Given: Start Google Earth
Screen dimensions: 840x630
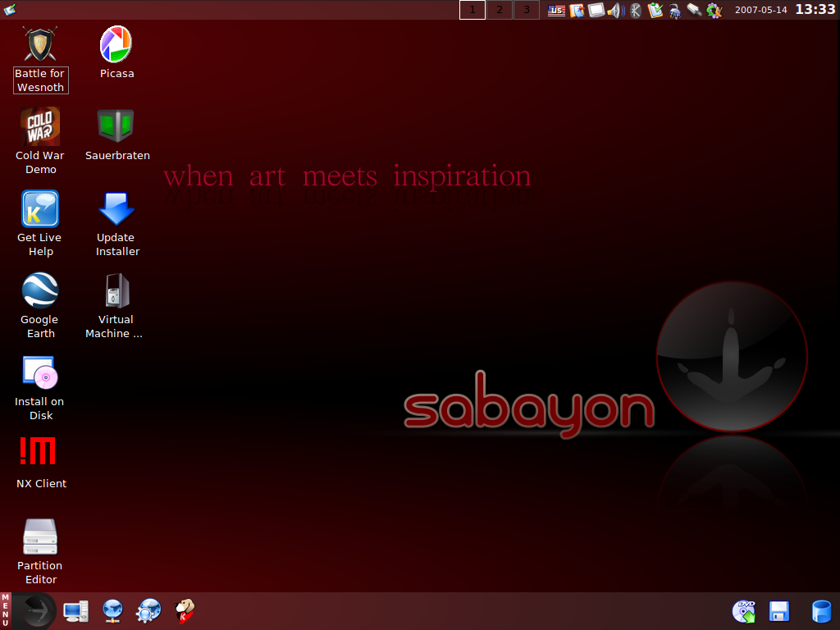Looking at the screenshot, I should coord(39,289).
